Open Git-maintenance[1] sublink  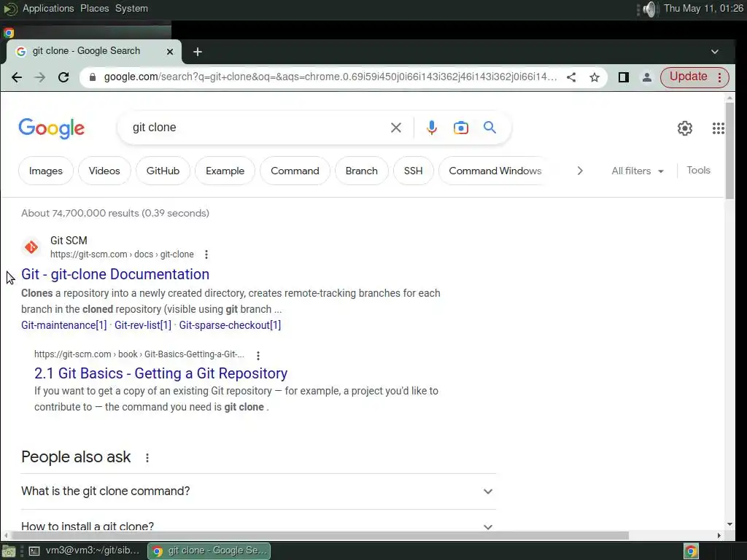64,325
